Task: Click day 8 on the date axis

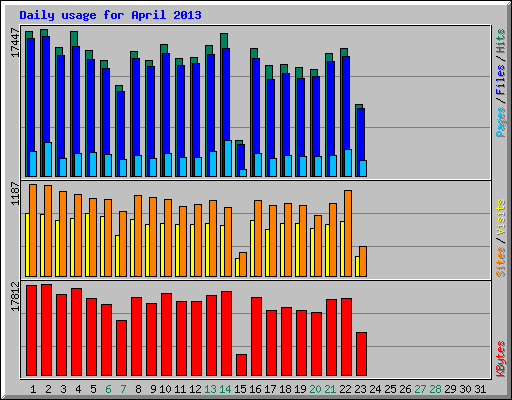Action: click(x=138, y=389)
